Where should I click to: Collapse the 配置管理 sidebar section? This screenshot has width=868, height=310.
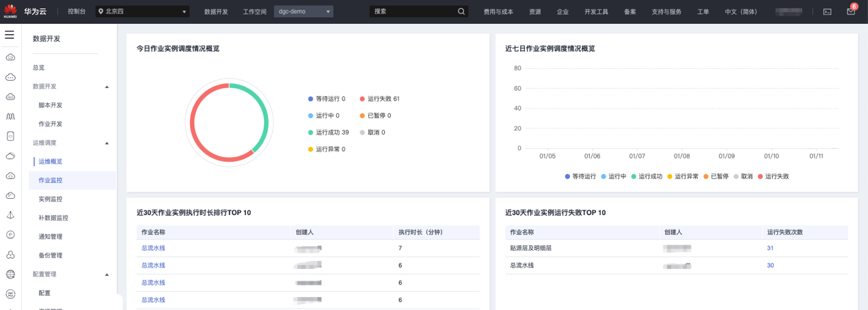pos(107,274)
